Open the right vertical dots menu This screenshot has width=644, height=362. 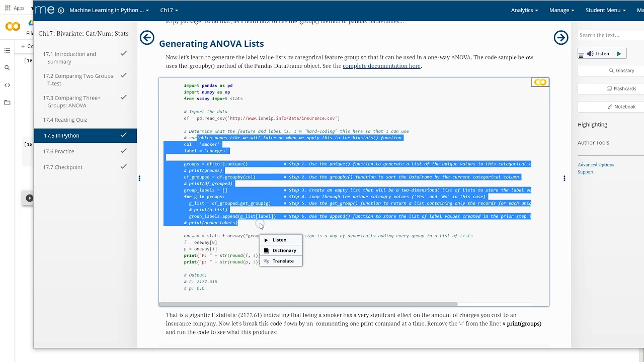[x=565, y=178]
